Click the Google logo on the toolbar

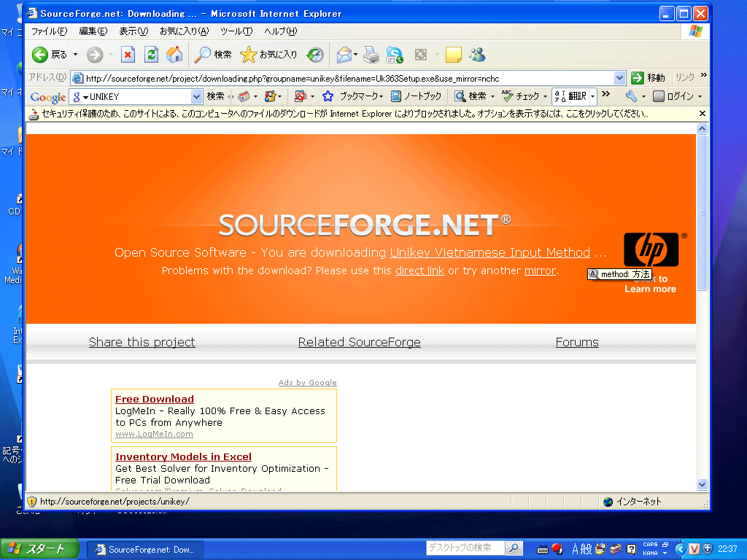click(47, 97)
